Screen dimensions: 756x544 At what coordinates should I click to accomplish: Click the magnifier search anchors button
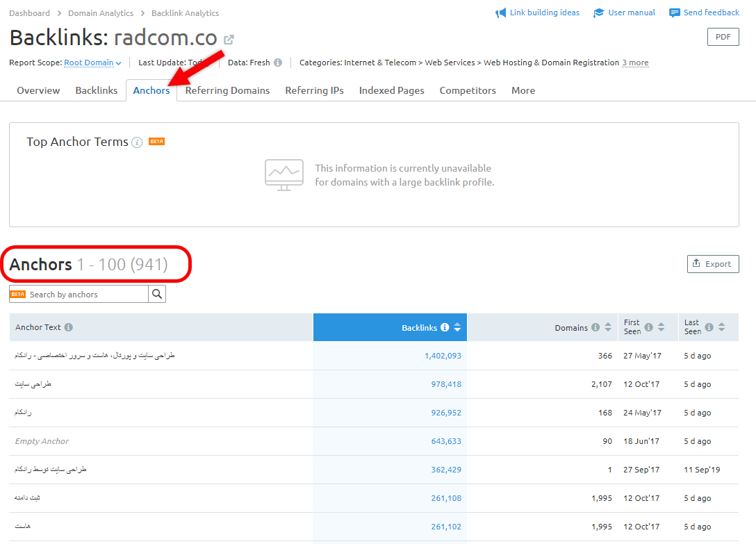pos(157,294)
